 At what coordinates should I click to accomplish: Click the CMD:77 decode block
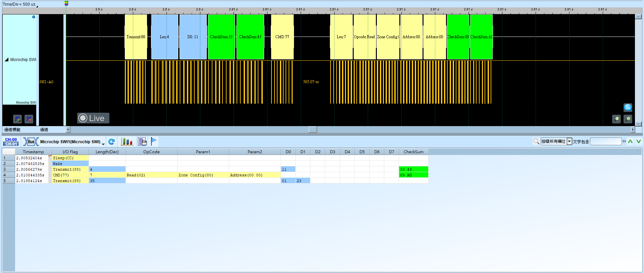(282, 37)
